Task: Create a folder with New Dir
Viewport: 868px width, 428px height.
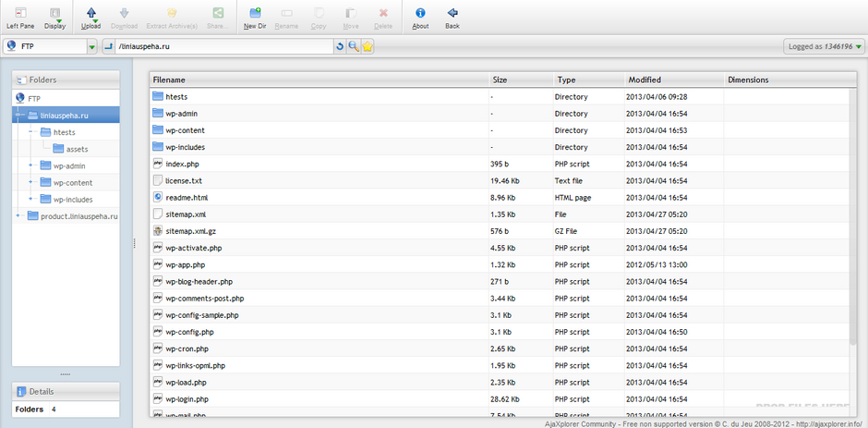Action: pos(255,18)
